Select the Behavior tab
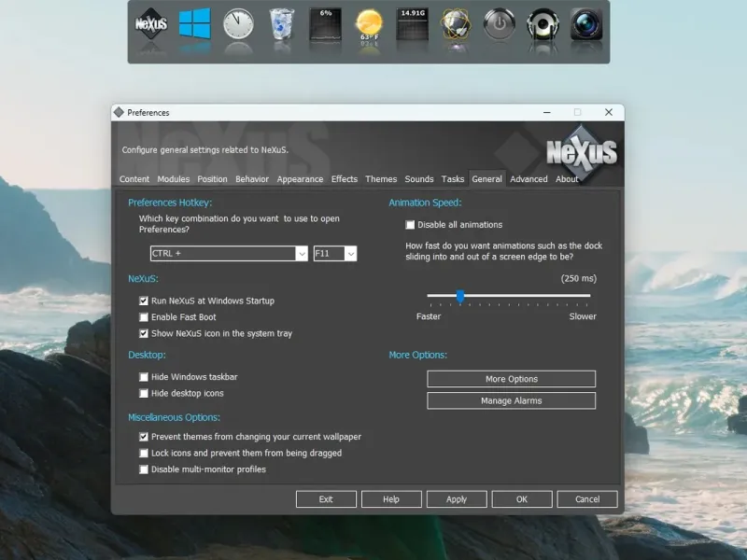 click(x=252, y=179)
